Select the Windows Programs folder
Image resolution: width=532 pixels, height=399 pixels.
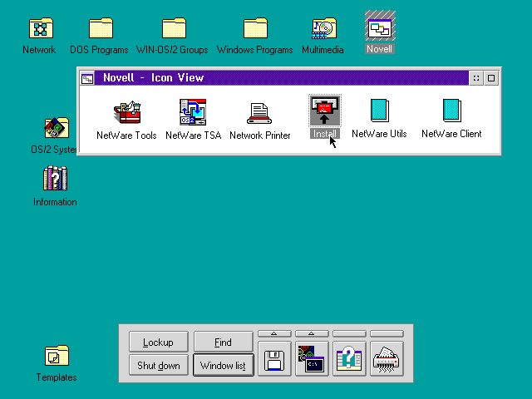[x=255, y=27]
